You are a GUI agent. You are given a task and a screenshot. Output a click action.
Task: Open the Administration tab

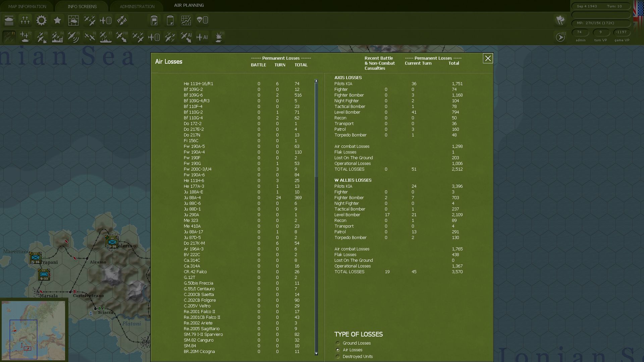(137, 6)
